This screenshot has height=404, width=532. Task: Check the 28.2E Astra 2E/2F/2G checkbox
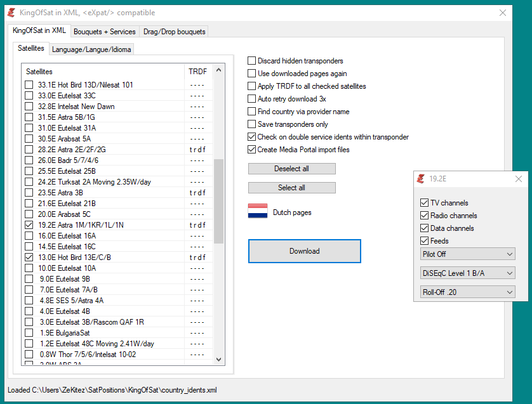pos(29,150)
